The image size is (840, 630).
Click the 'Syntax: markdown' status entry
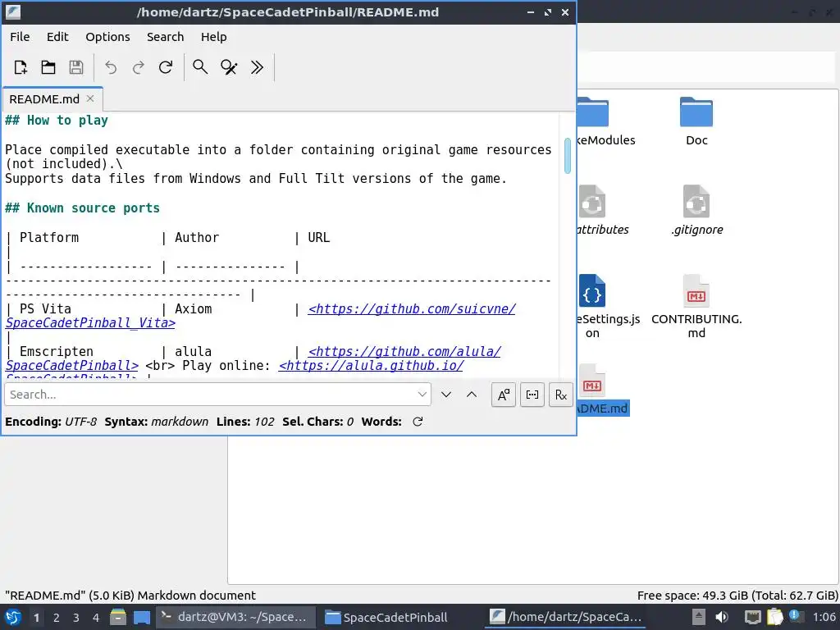coord(157,422)
